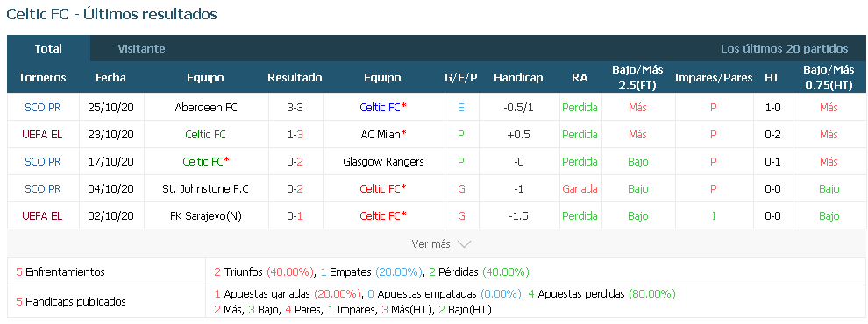The width and height of the screenshot is (868, 324).
Task: Click the UEFA EL tournament on 23/10/20
Action: coord(43,134)
